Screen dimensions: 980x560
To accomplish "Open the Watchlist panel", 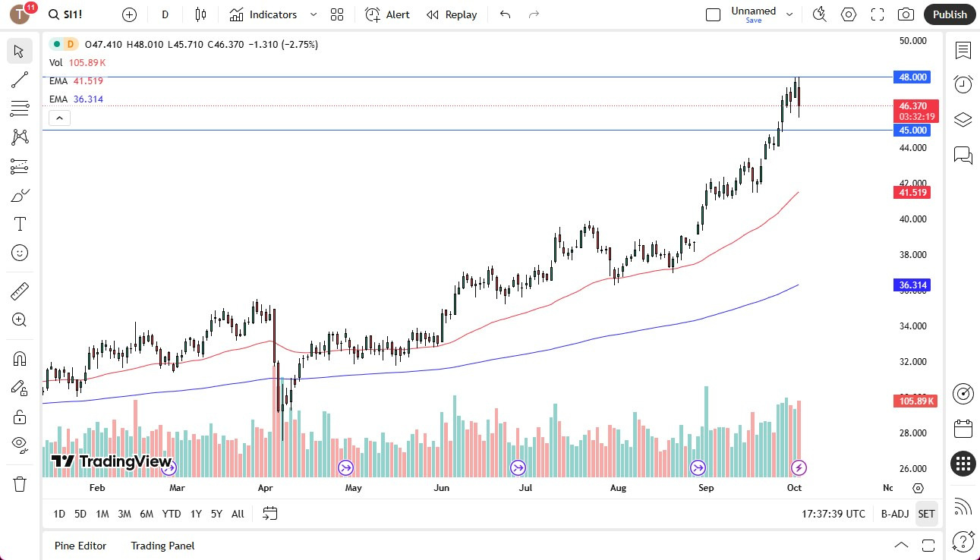I will (963, 51).
